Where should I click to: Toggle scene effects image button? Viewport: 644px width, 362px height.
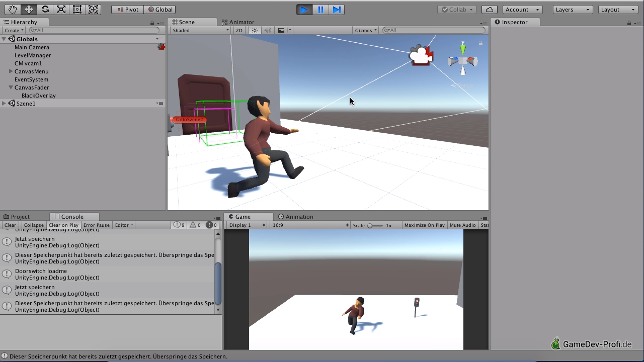coord(281,30)
